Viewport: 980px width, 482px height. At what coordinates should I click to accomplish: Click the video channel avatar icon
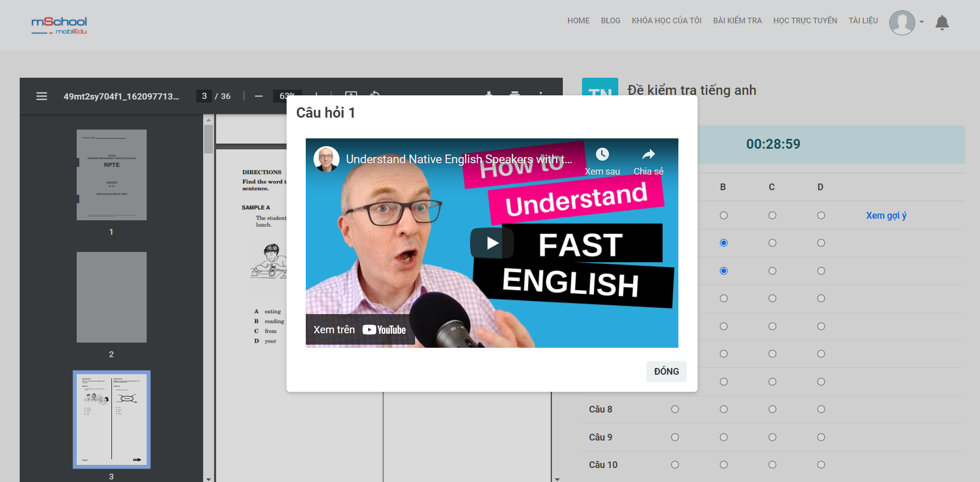326,159
